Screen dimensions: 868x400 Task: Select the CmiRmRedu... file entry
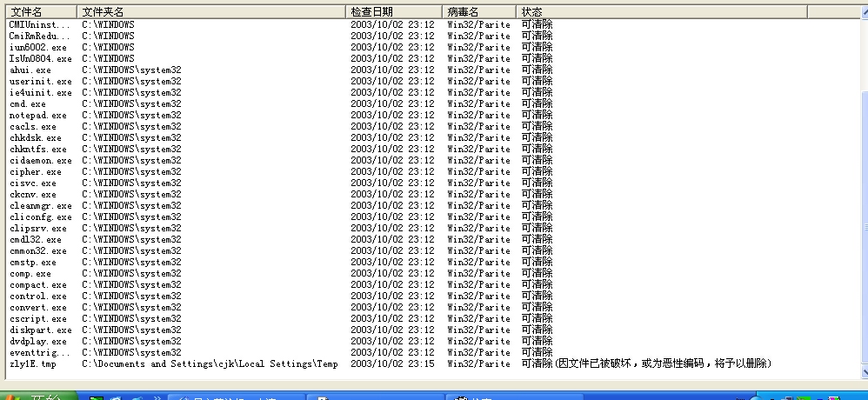40,36
